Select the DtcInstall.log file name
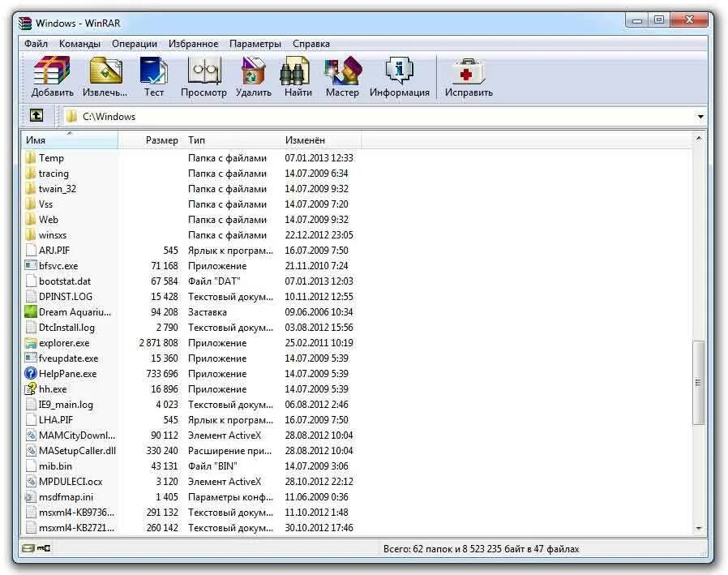The image size is (728, 575). [66, 328]
